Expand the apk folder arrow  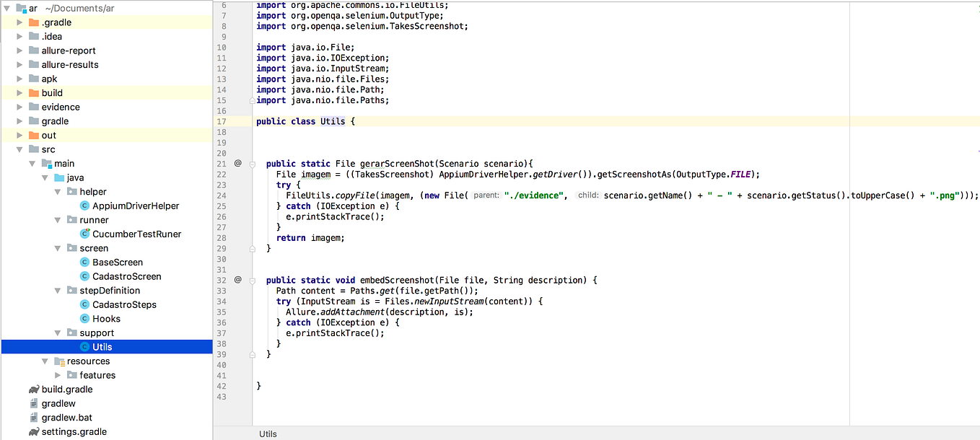(x=19, y=79)
